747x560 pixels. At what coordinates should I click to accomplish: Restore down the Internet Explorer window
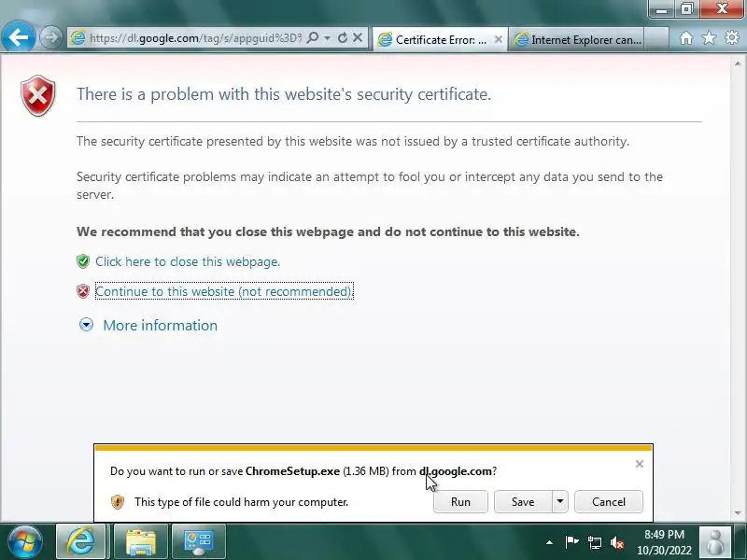(686, 9)
